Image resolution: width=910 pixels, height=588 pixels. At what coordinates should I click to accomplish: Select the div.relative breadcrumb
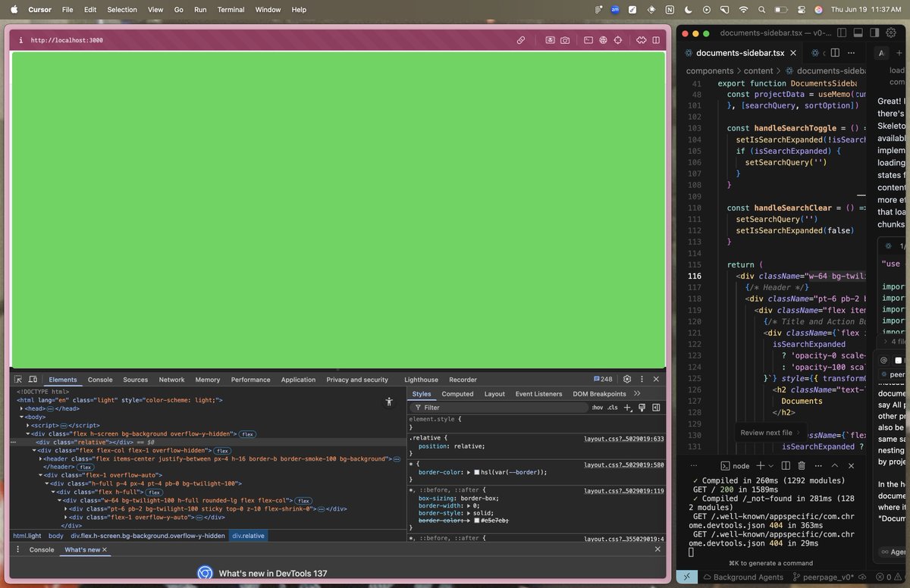248,535
